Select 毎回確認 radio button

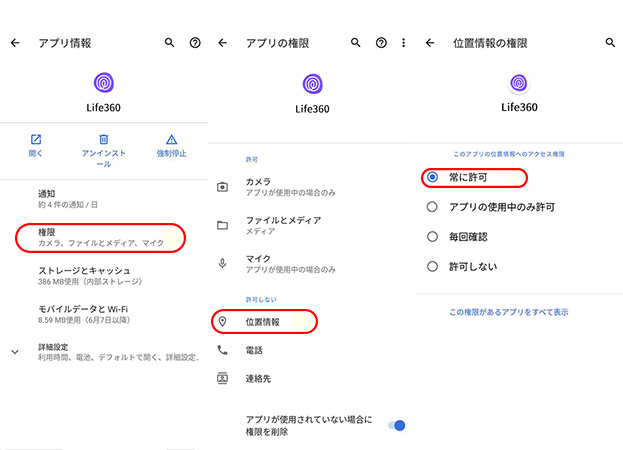click(x=432, y=237)
